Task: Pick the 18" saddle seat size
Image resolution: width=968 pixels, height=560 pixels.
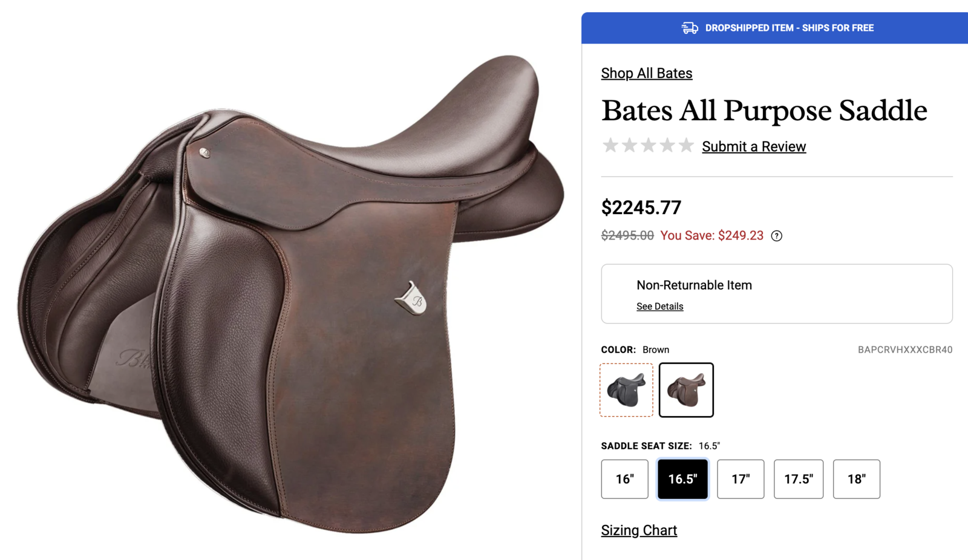Action: click(857, 479)
